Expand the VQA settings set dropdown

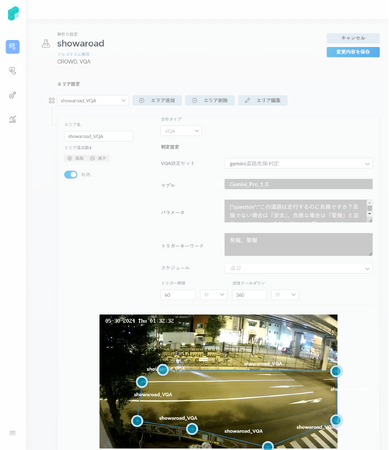298,164
